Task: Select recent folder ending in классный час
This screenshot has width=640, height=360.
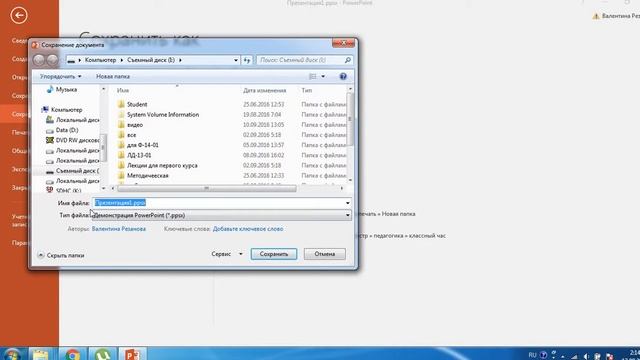Action: point(402,236)
